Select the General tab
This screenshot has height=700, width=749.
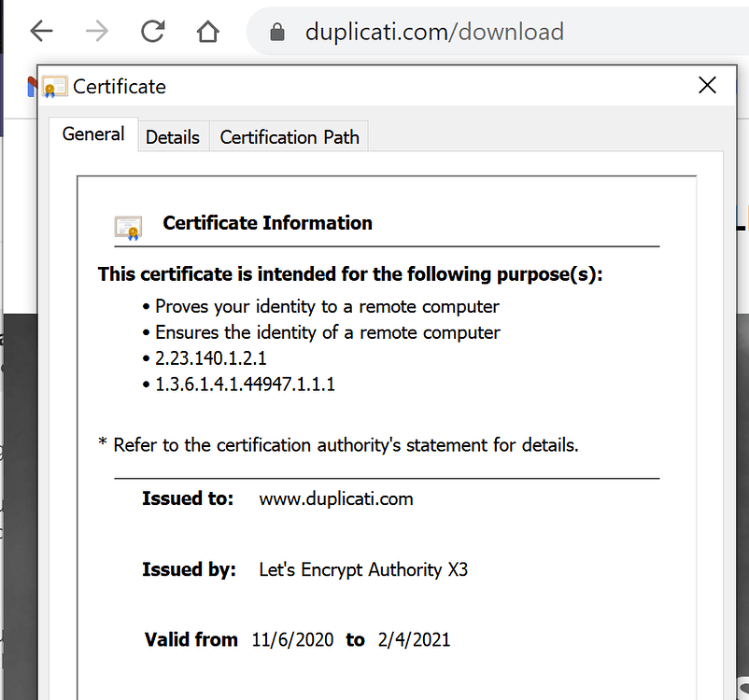pyautogui.click(x=93, y=134)
